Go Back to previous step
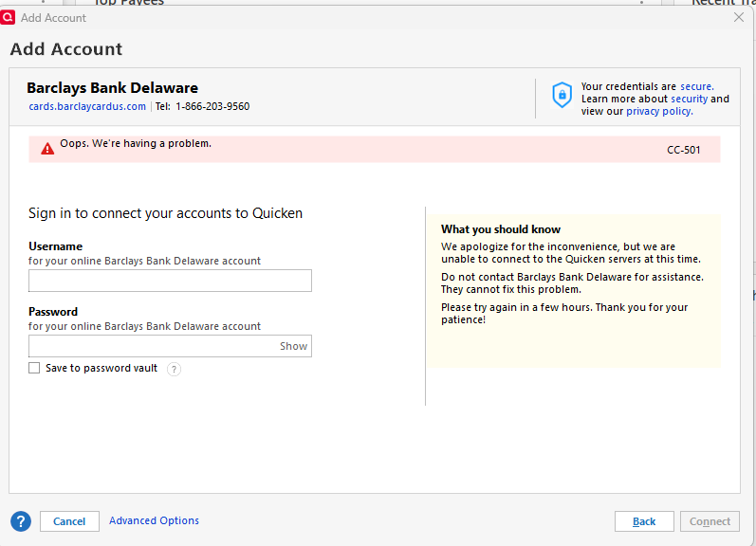 644,521
